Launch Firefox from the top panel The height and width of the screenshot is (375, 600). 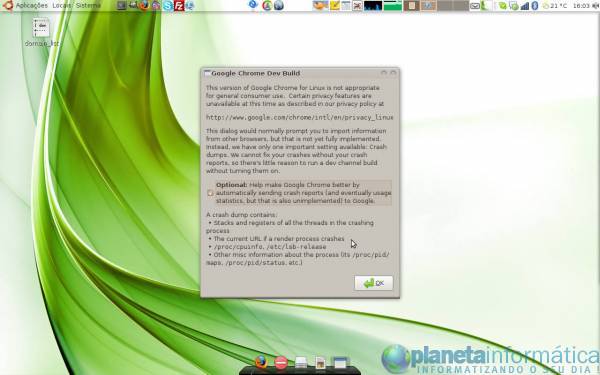tap(144, 5)
